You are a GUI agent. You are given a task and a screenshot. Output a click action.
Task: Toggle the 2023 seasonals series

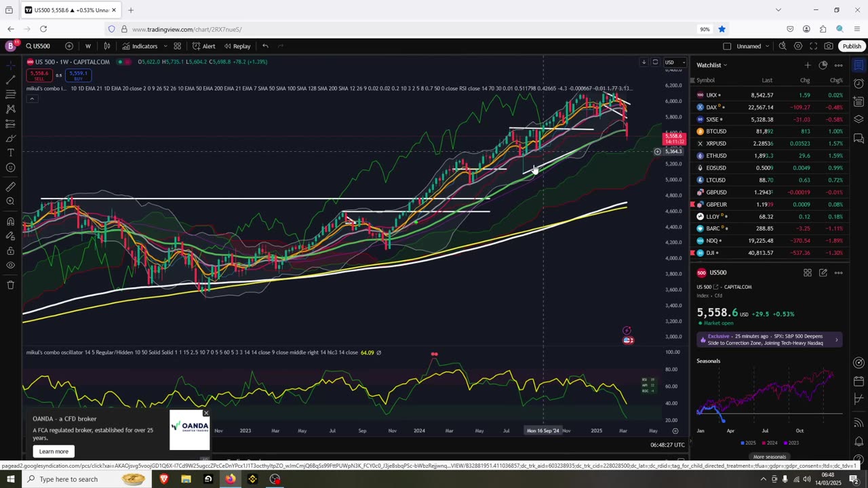click(791, 443)
